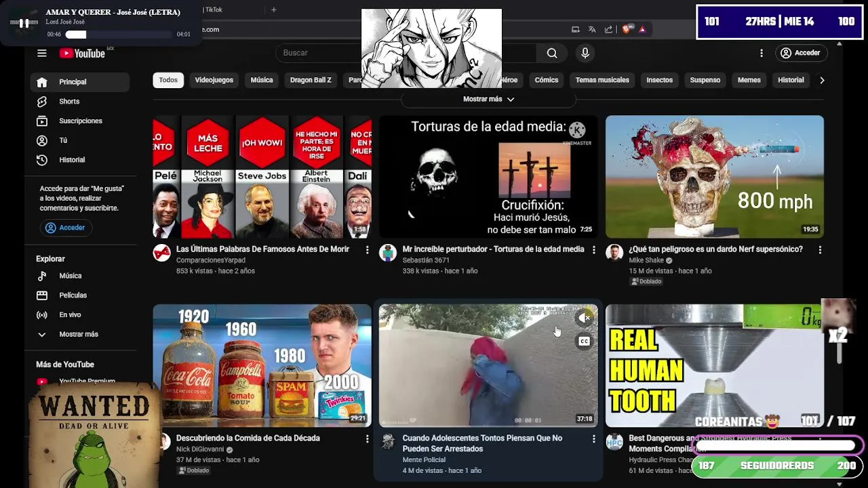This screenshot has width=868, height=488.
Task: Seek in the song progress bar
Action: 119,35
